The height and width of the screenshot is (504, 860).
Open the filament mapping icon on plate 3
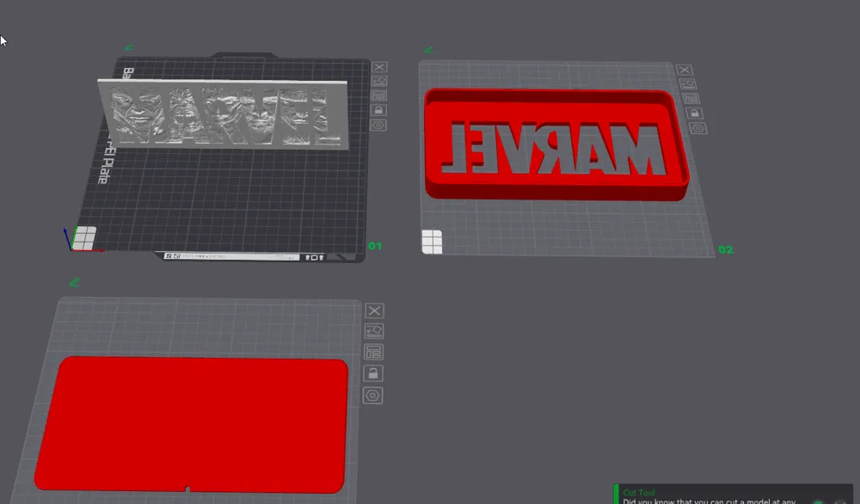pos(373,352)
